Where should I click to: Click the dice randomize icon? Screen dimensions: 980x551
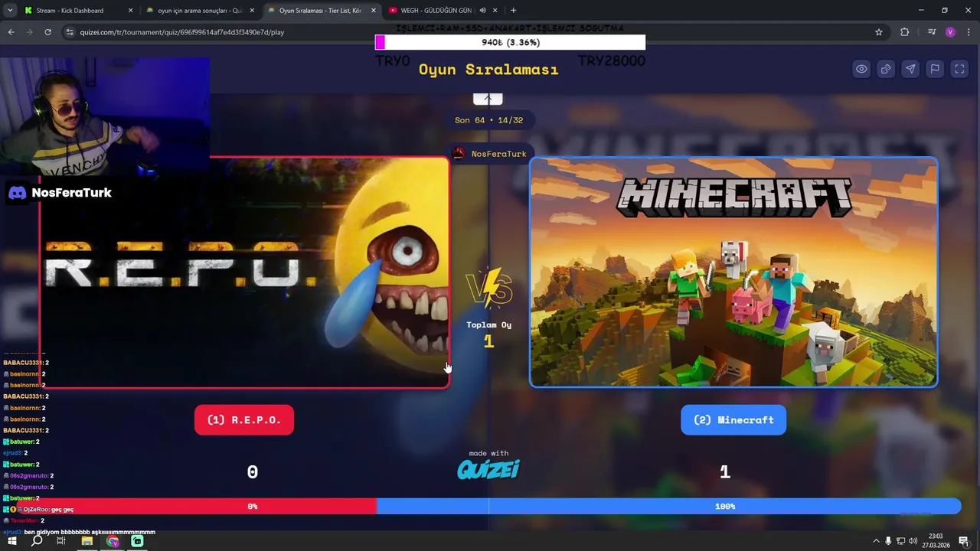click(x=886, y=69)
